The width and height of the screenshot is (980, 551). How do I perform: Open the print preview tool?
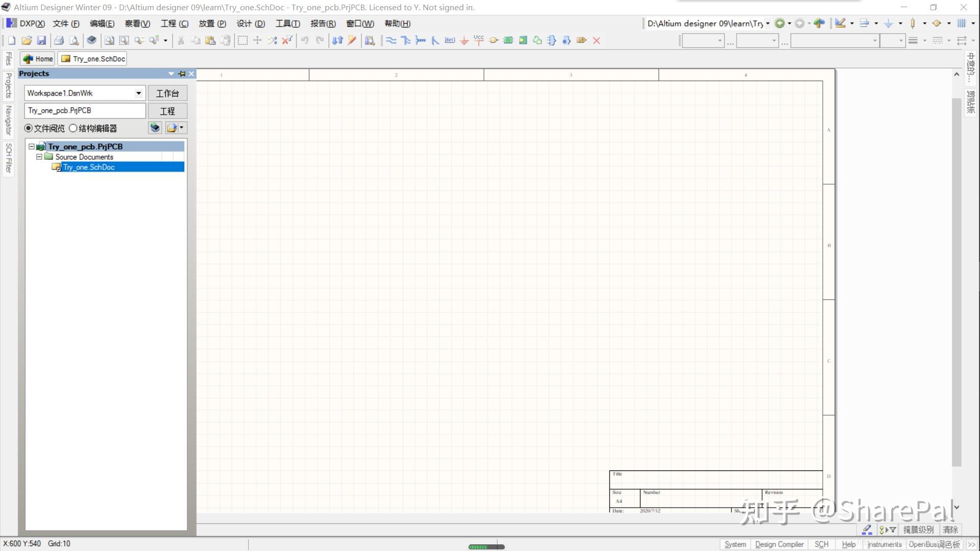click(x=74, y=40)
